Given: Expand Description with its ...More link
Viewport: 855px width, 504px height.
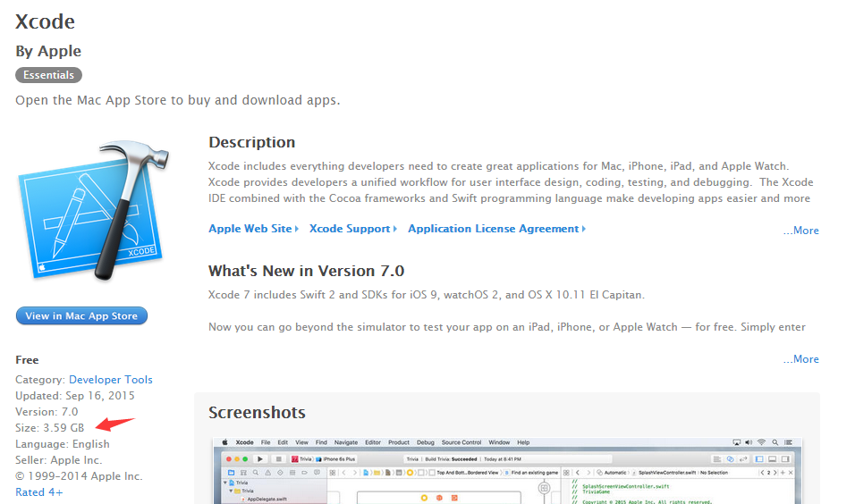Looking at the screenshot, I should tap(801, 231).
